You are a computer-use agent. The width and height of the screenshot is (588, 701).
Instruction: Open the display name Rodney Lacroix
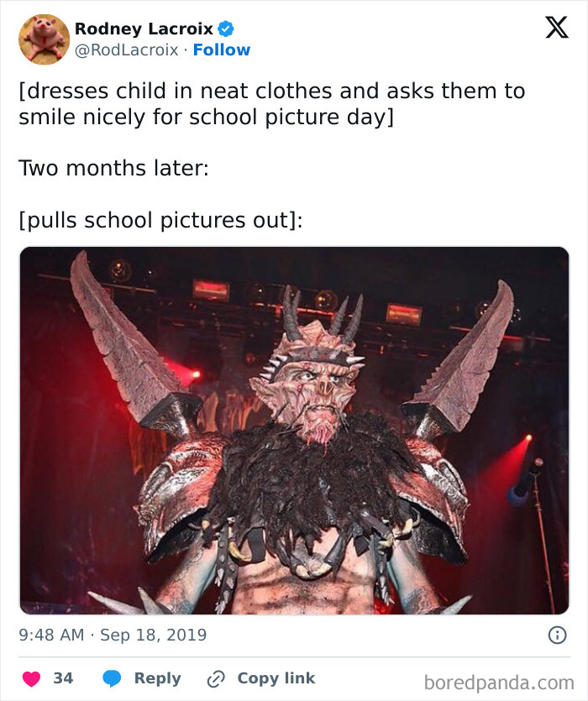coord(146,29)
